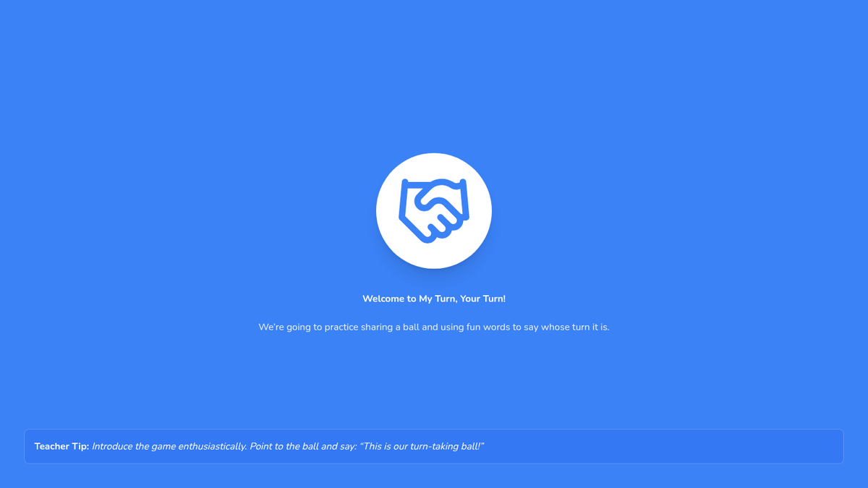Click "Introduce the game enthusiastically" text

(169, 446)
